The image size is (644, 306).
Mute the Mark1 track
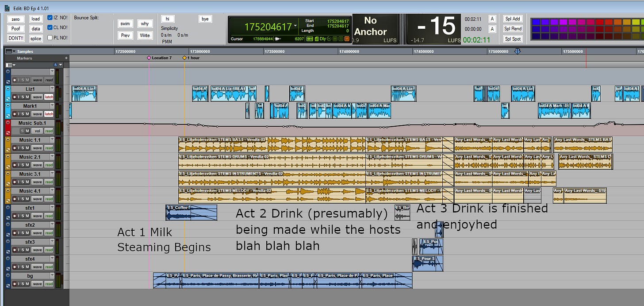pos(27,114)
